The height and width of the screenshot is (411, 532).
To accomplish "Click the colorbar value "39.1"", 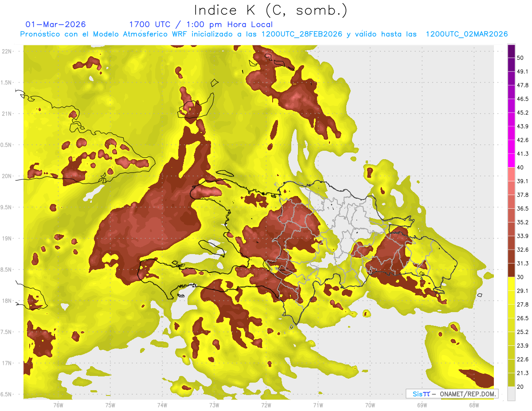I will click(523, 181).
